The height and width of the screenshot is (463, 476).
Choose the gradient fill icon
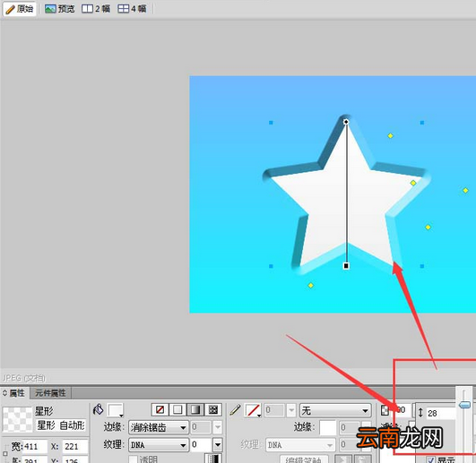tap(195, 410)
